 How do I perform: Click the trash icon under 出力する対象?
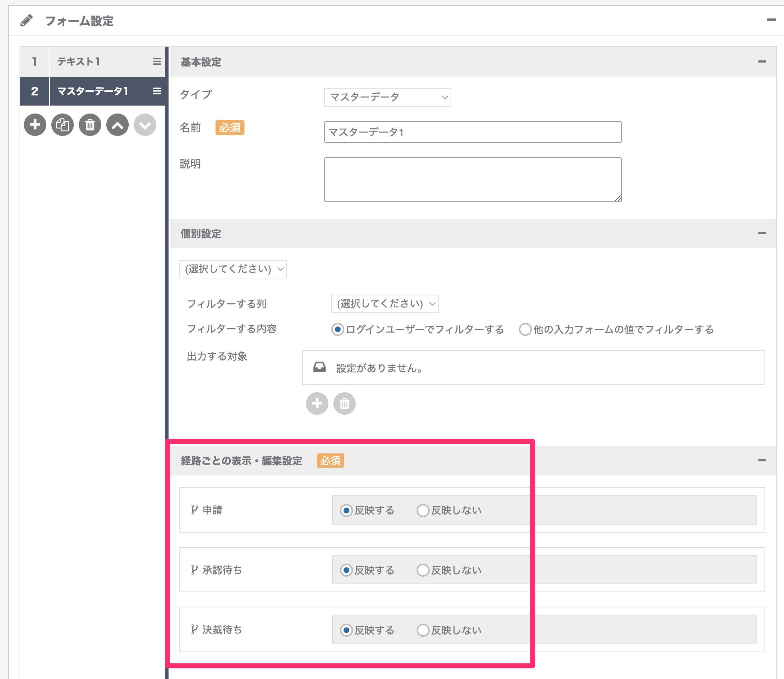344,403
